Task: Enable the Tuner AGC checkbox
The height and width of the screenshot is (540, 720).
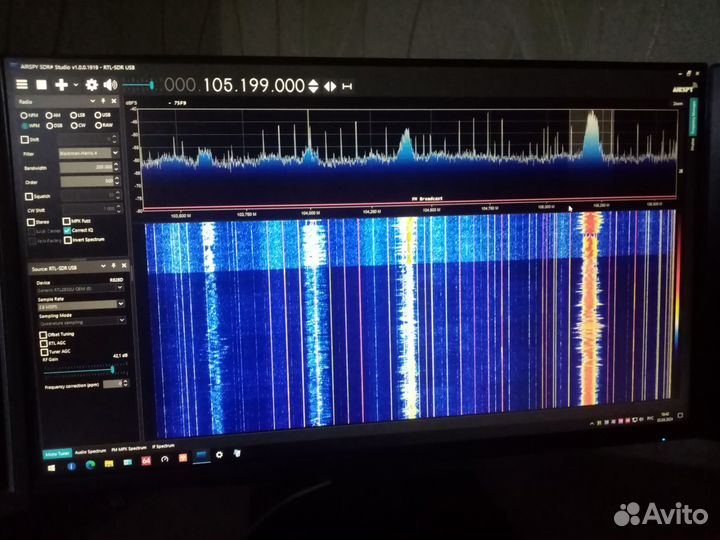Action: click(45, 352)
